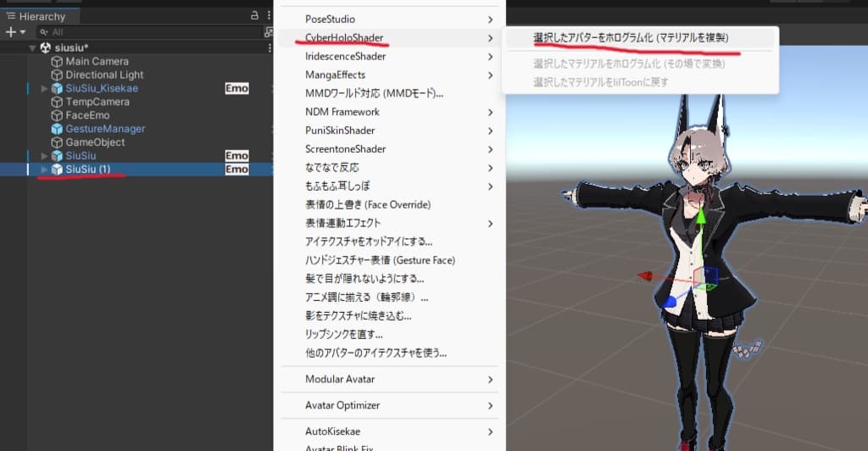Click the avatar model in Scene view
868x451 pixels.
(x=714, y=271)
